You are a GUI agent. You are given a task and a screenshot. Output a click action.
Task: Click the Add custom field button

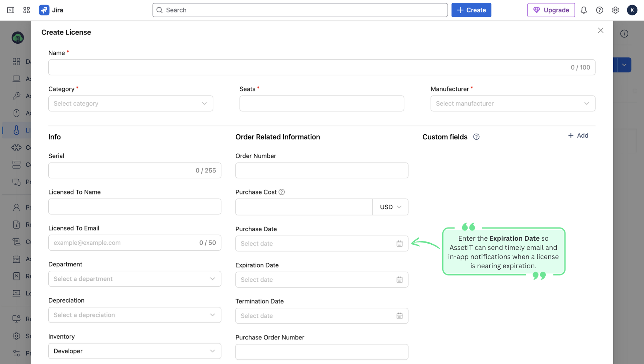(x=578, y=135)
